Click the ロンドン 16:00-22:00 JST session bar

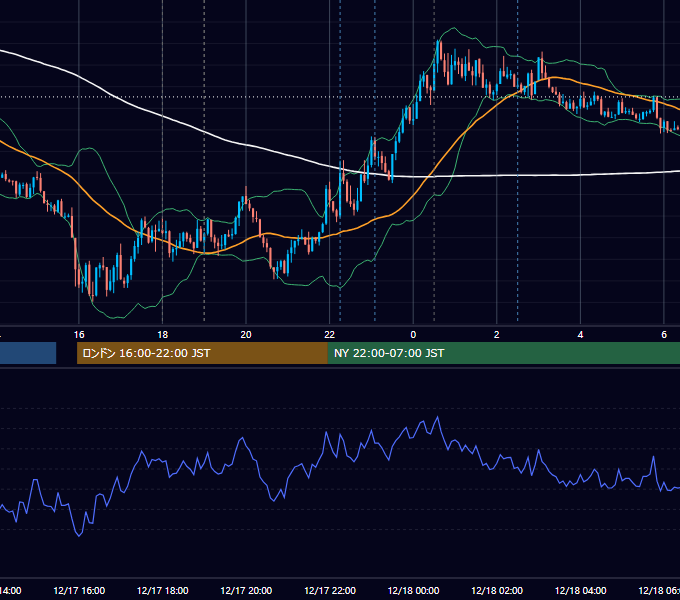coord(202,353)
